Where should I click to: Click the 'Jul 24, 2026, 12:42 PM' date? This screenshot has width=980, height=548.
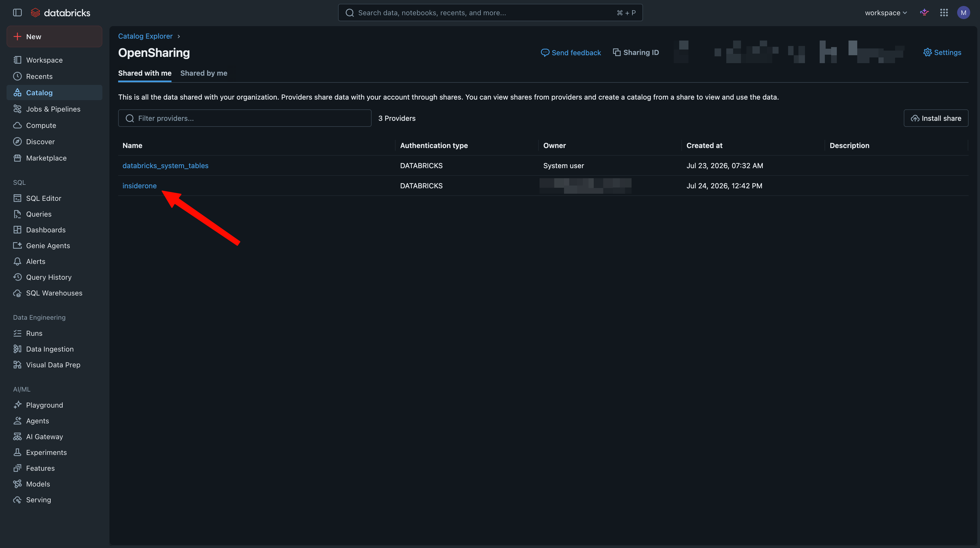click(724, 186)
